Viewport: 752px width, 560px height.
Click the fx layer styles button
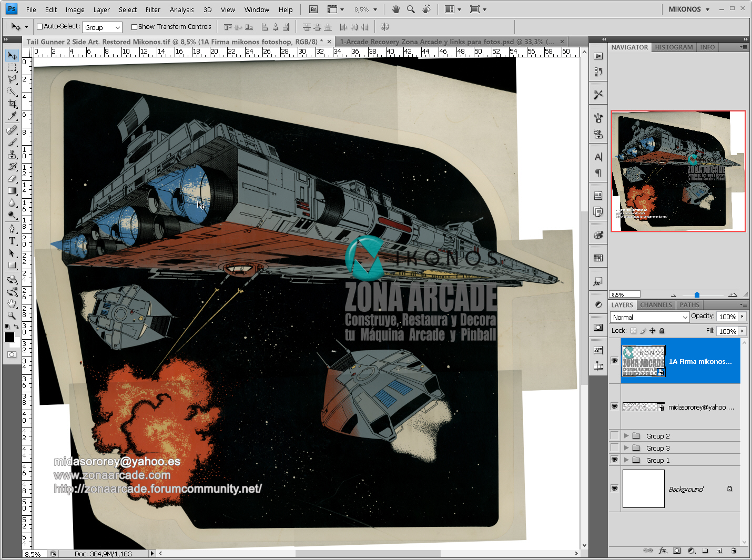pyautogui.click(x=663, y=551)
